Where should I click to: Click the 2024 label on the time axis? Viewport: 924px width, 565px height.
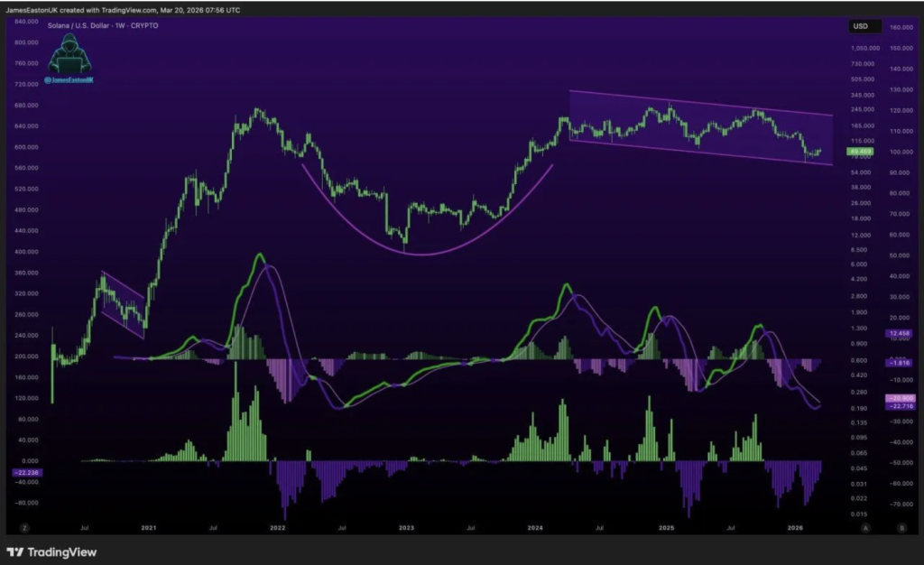pyautogui.click(x=535, y=527)
